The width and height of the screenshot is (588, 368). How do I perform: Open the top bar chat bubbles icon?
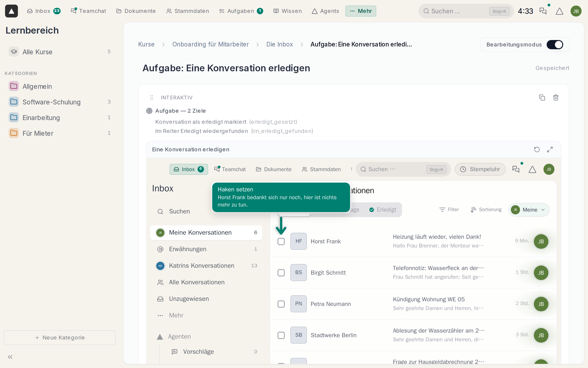tap(543, 11)
